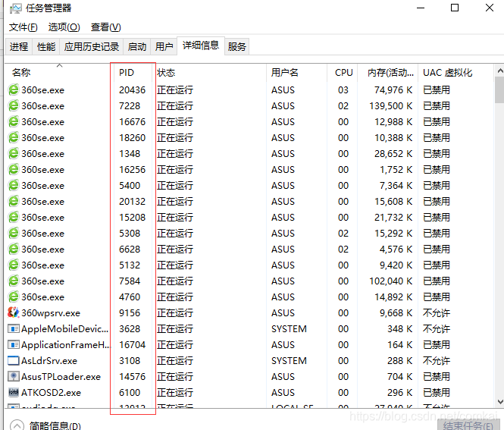Click the 360se.exe icon with PID 18260
This screenshot has width=504, height=430.
[14, 138]
